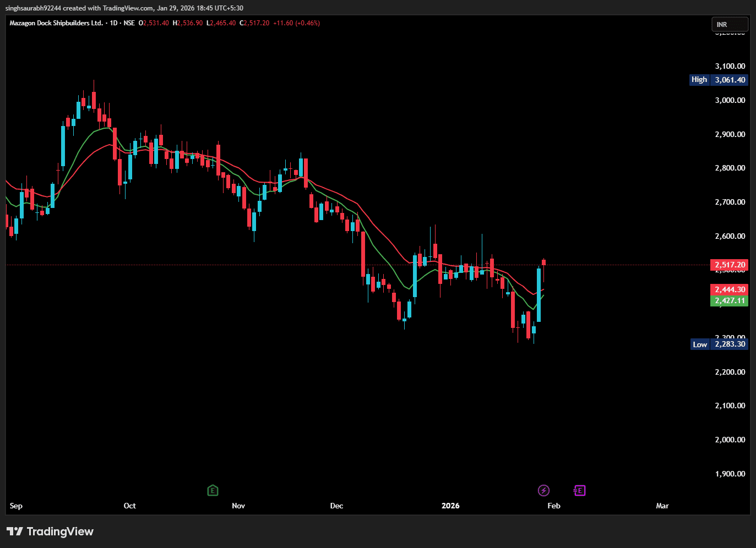Click the Oct label on the time axis
This screenshot has height=548, width=756.
129,506
